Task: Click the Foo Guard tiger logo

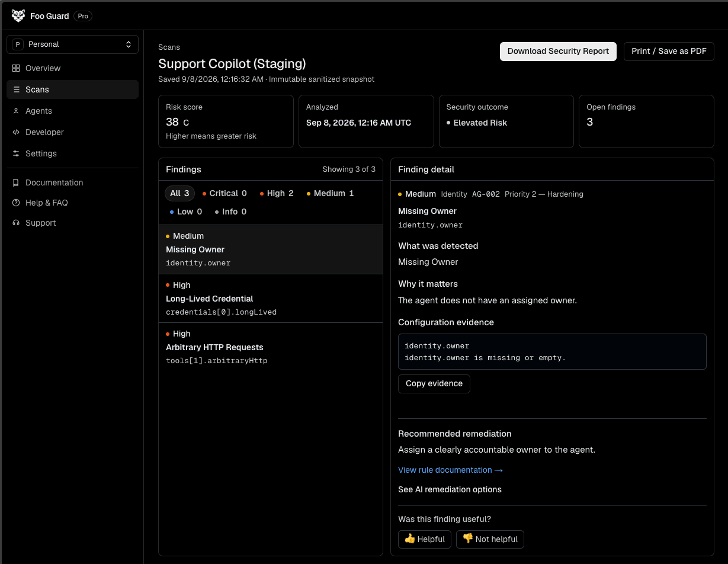Action: (18, 16)
